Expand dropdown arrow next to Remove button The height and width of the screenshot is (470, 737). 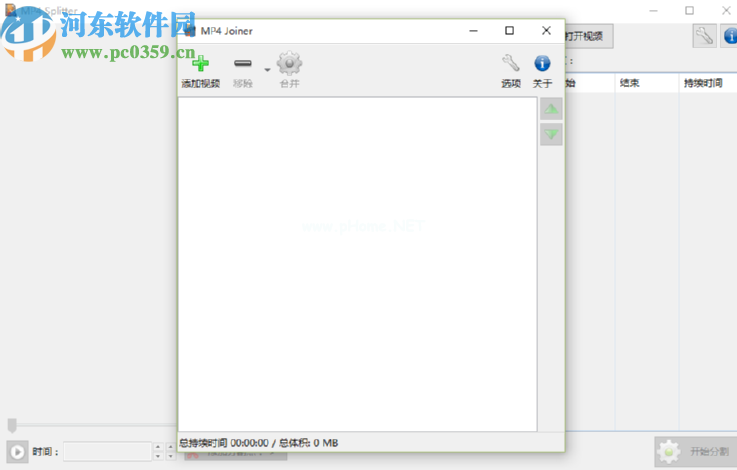[x=267, y=70]
